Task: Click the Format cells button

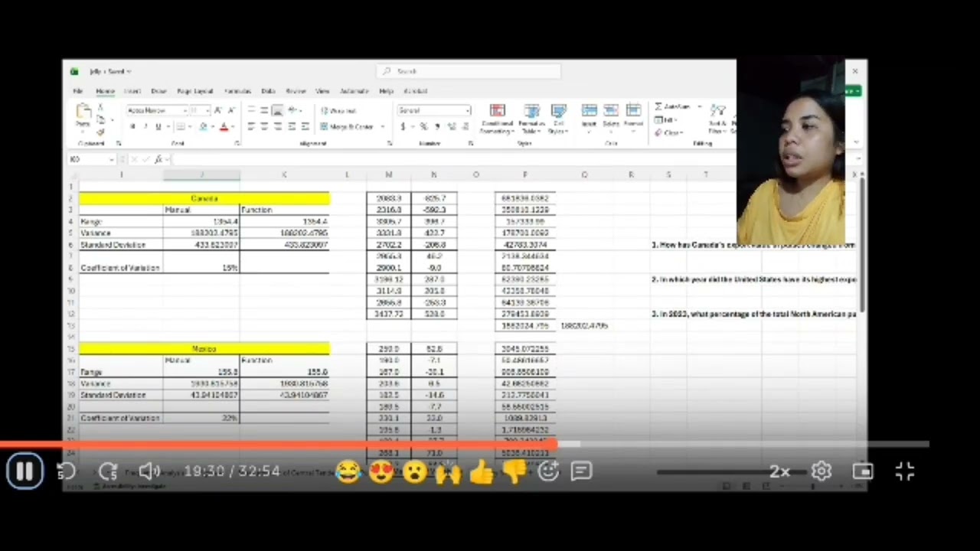Action: click(633, 117)
